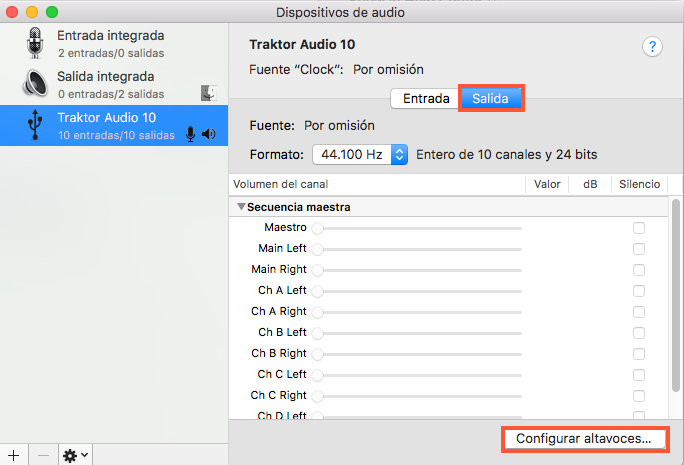Click the Silencio column header

(640, 185)
